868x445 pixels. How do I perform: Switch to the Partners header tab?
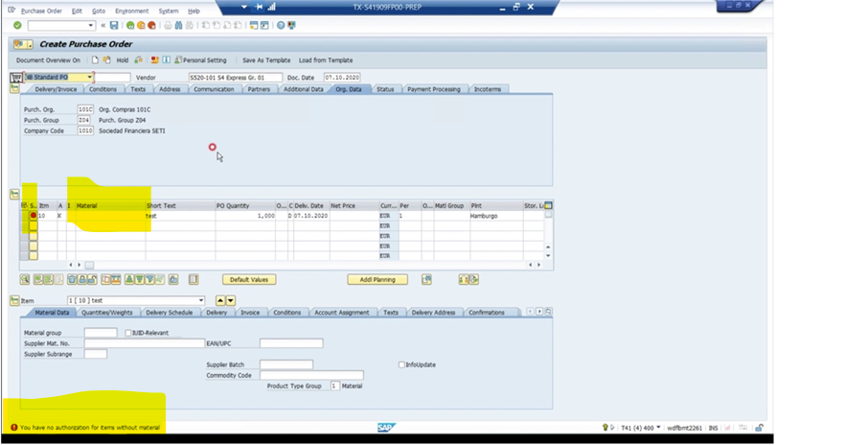tap(259, 89)
